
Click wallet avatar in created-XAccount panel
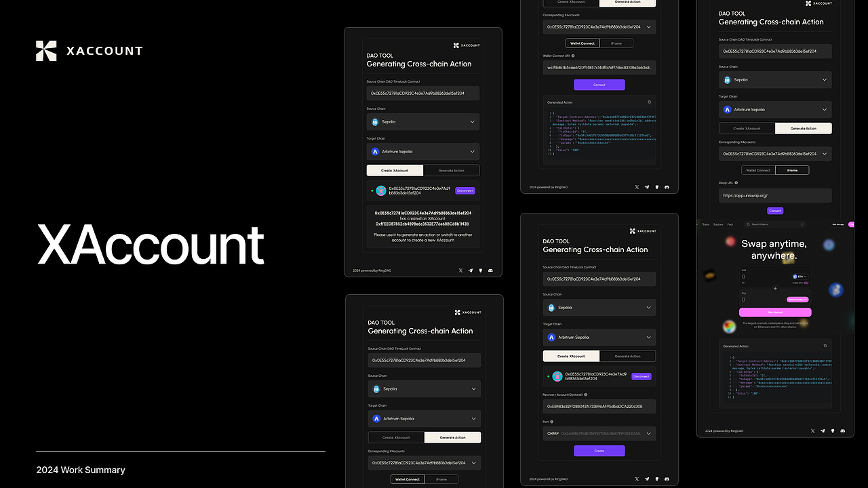pos(381,191)
